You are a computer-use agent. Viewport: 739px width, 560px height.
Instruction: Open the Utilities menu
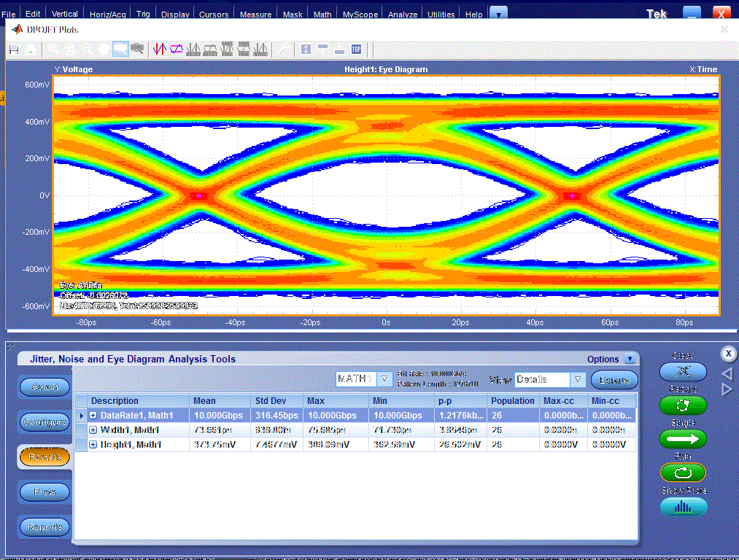[x=441, y=14]
